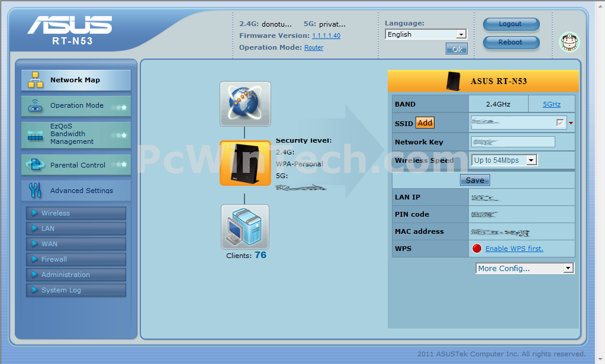Click the EzQoS bandwidth icon

[x=36, y=135]
